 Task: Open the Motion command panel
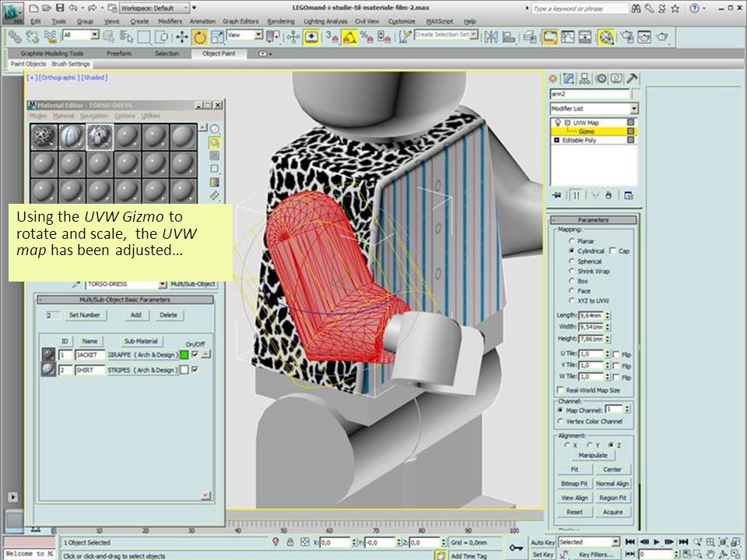click(601, 79)
